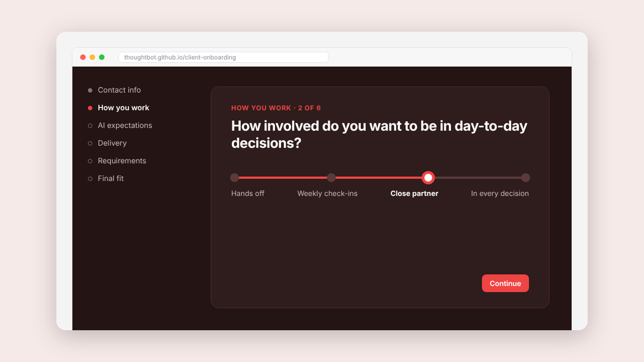
Task: Move slider to In every decision stop
Action: click(x=525, y=178)
